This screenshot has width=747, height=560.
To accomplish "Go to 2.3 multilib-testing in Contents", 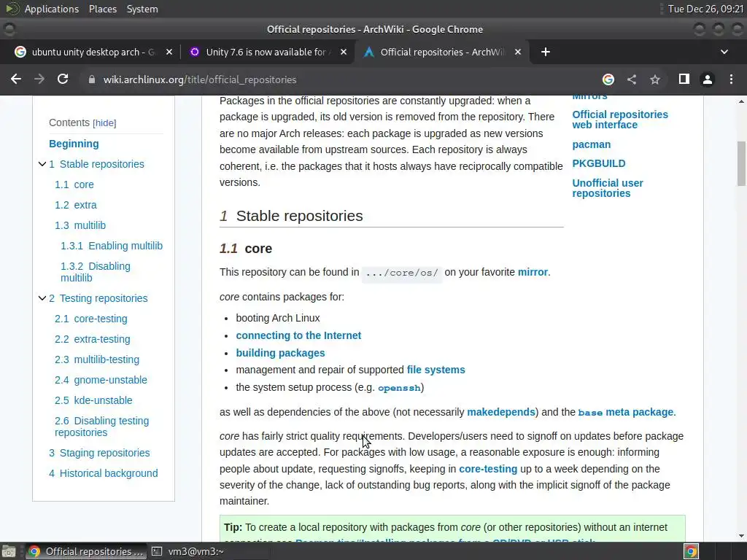I will [97, 359].
